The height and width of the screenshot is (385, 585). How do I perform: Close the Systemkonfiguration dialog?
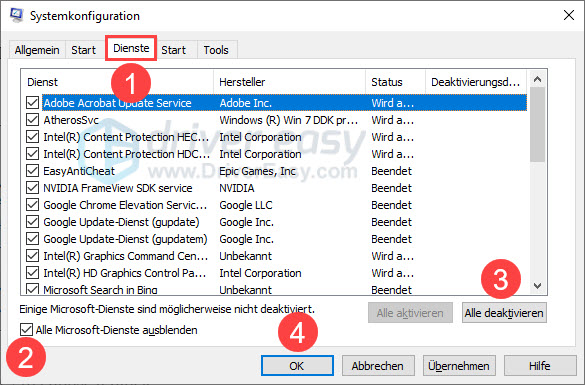(569, 15)
